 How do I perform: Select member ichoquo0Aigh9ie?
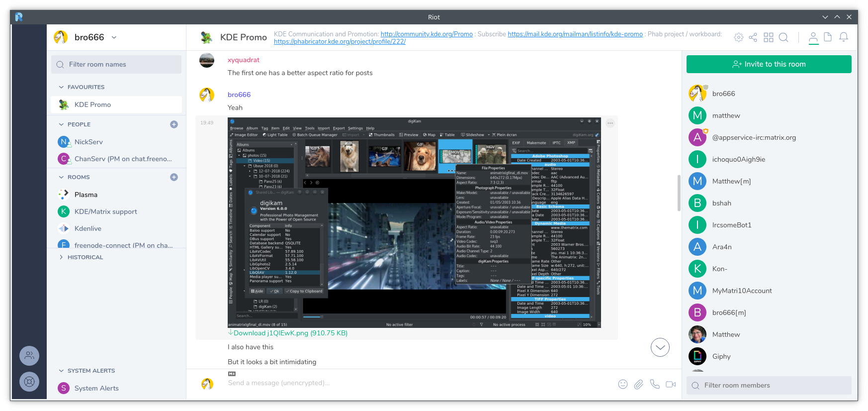tap(769, 159)
